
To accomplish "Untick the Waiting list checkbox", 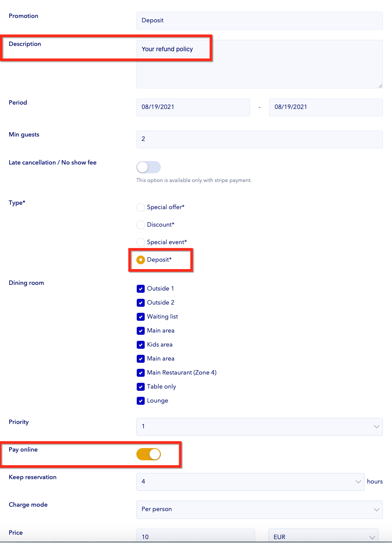I will (141, 317).
